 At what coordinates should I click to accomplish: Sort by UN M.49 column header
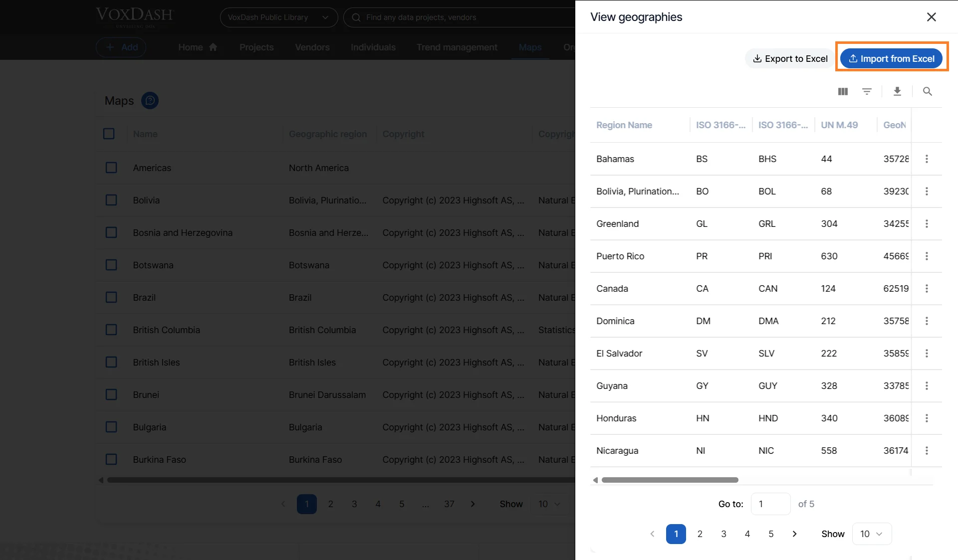tap(839, 125)
